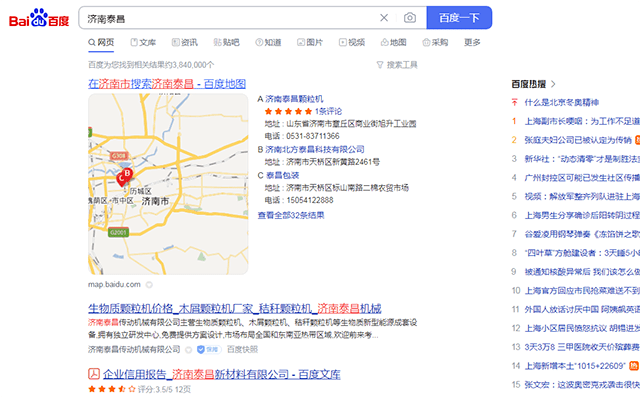Viewport: 640px width, 397px height.
Task: Open hot topic 上海官方回应市民抢菜难
Action: (x=582, y=291)
